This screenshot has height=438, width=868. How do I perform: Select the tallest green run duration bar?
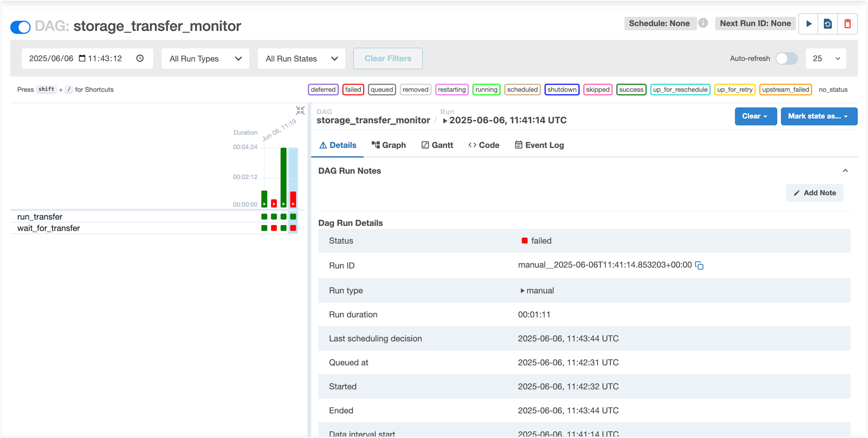(x=283, y=177)
